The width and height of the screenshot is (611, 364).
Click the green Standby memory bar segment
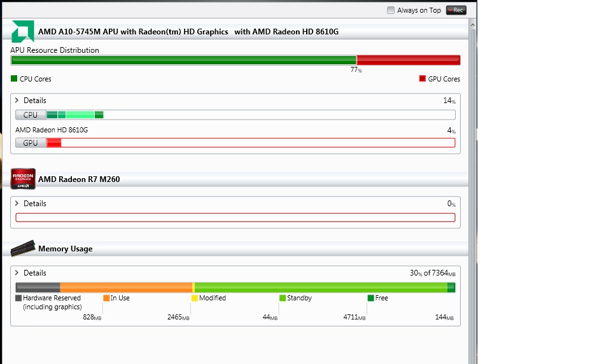321,288
